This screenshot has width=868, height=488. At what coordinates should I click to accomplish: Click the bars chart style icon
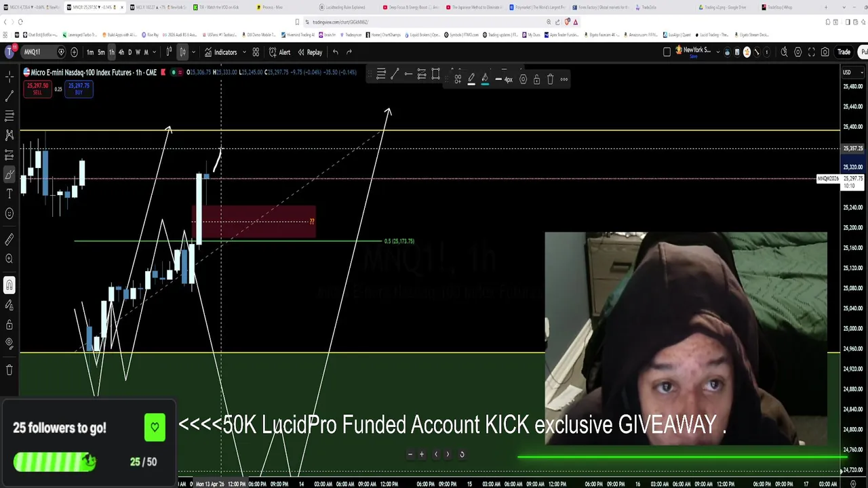click(170, 52)
